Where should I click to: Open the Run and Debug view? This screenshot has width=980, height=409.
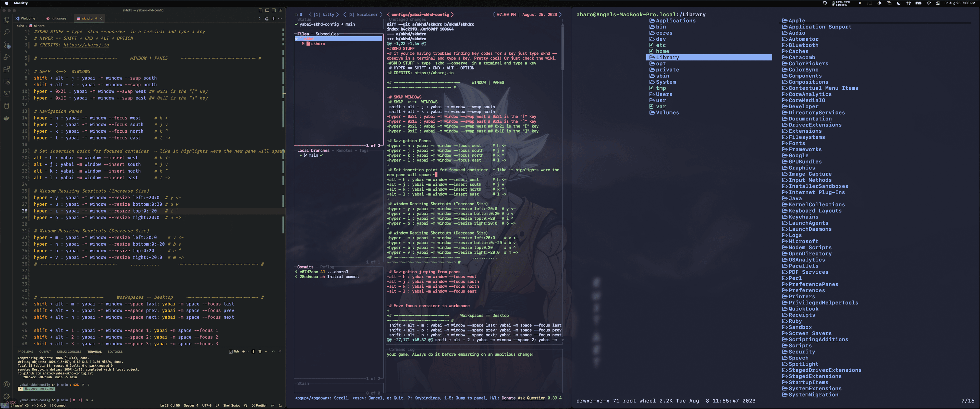(6, 57)
